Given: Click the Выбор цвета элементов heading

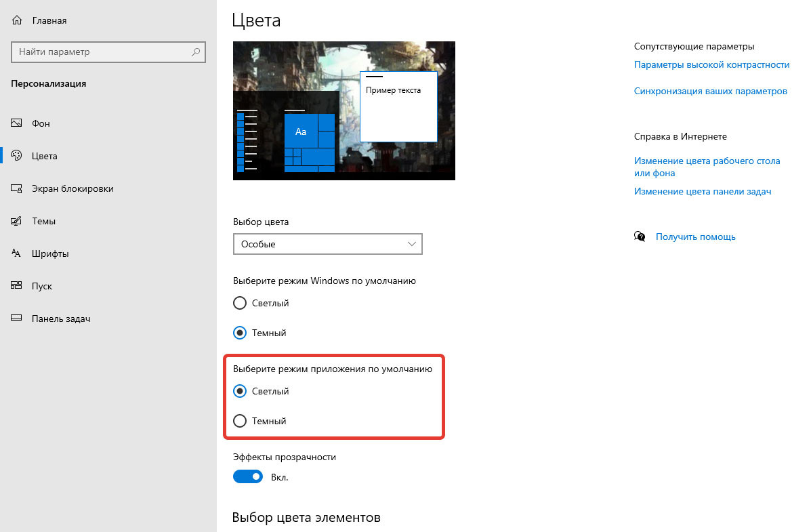Looking at the screenshot, I should [x=306, y=517].
